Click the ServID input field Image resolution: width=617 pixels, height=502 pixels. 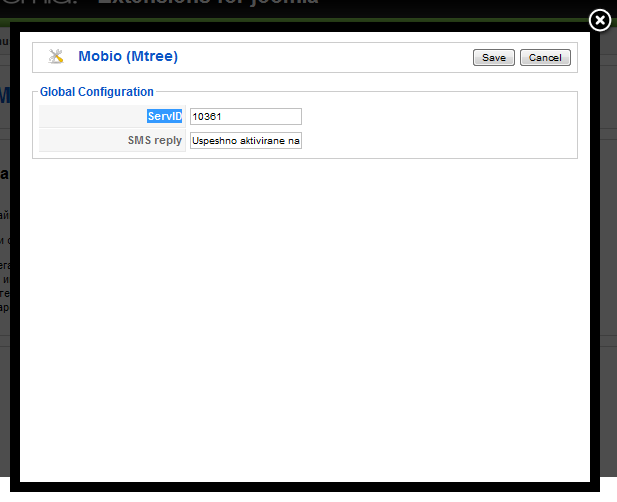point(246,116)
